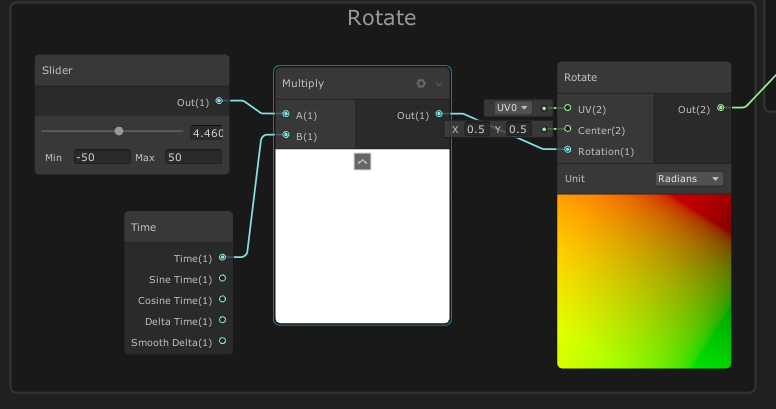Open the Multiply node chevron dropdown

pos(438,84)
